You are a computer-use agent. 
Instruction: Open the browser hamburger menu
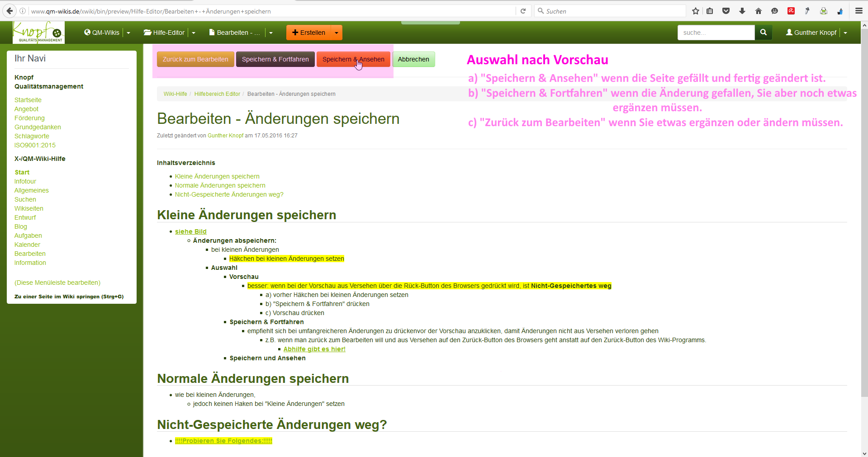point(859,11)
